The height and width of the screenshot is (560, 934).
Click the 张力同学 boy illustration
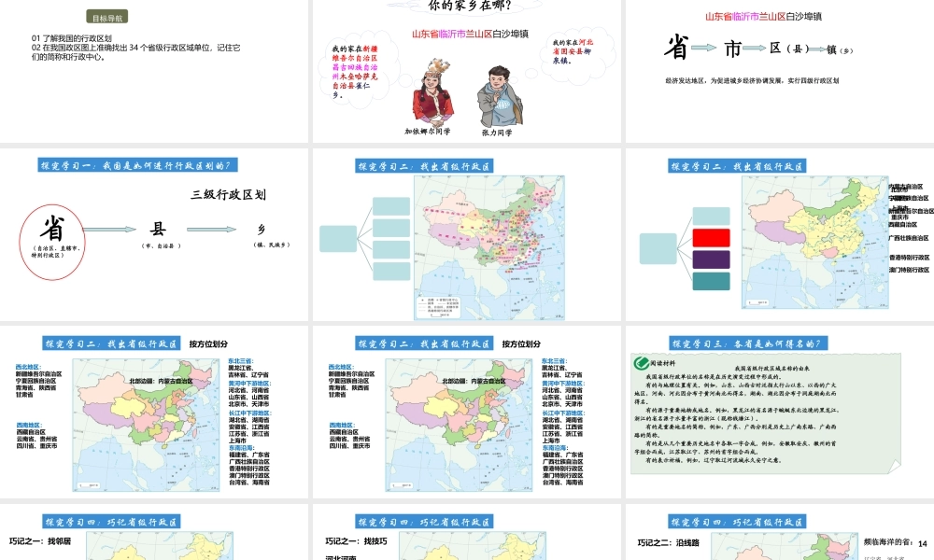499,96
